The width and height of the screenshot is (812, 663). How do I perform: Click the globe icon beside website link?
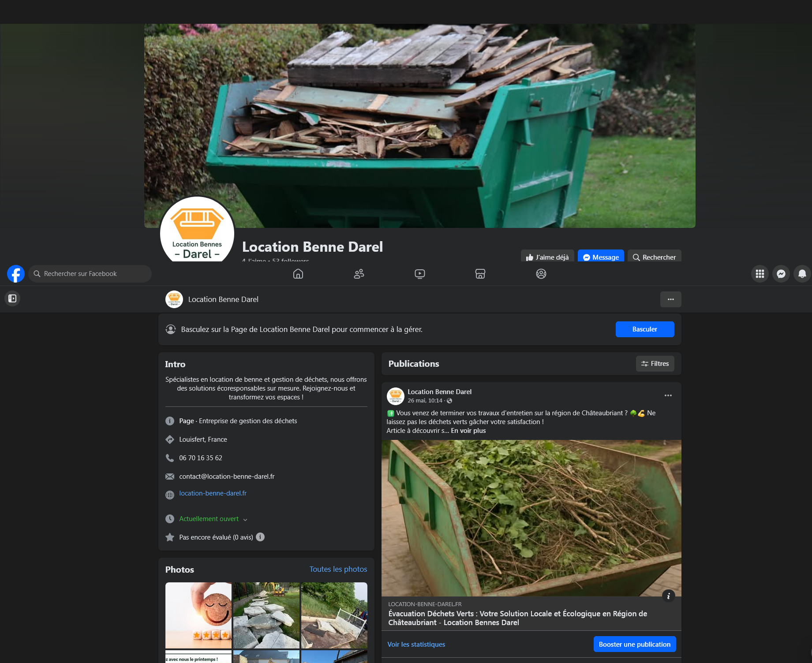pos(170,495)
